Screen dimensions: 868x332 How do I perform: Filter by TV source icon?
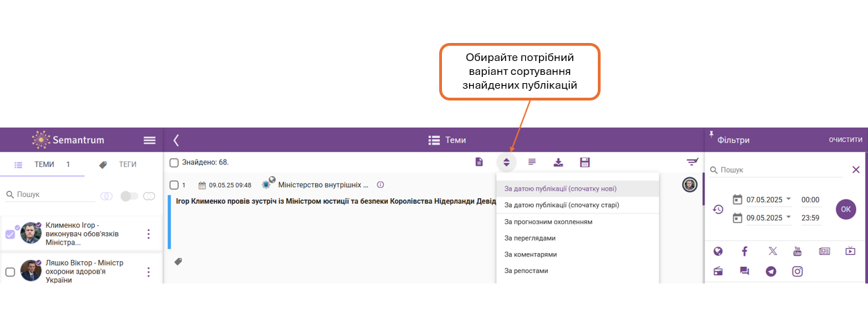click(851, 252)
